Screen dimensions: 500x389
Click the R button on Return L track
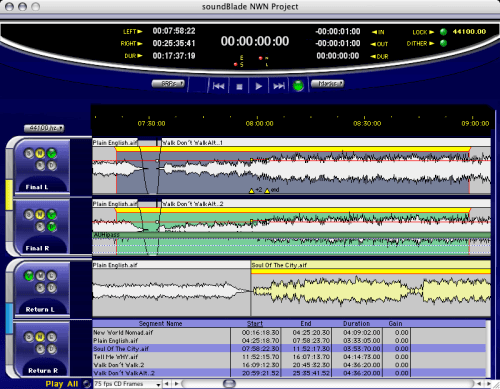pyautogui.click(x=40, y=288)
